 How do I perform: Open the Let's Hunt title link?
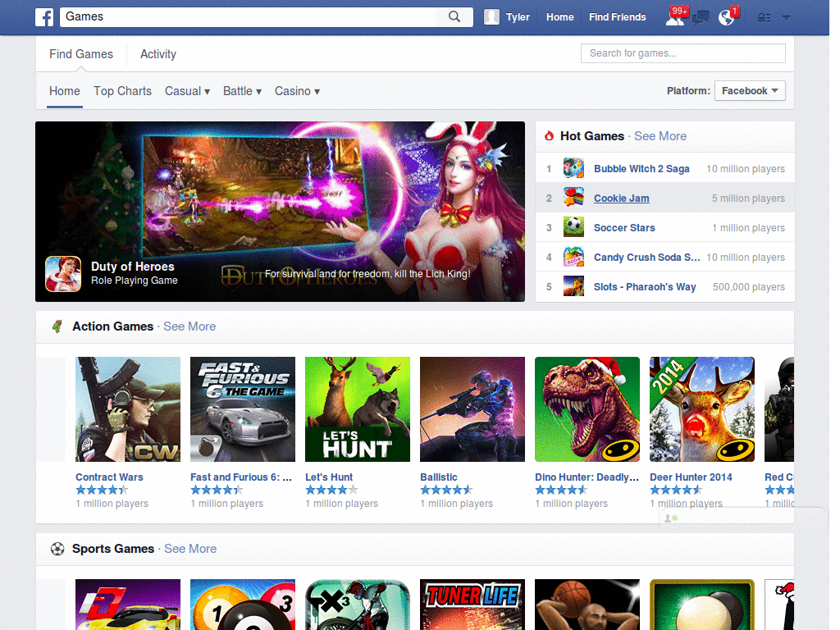tap(329, 477)
